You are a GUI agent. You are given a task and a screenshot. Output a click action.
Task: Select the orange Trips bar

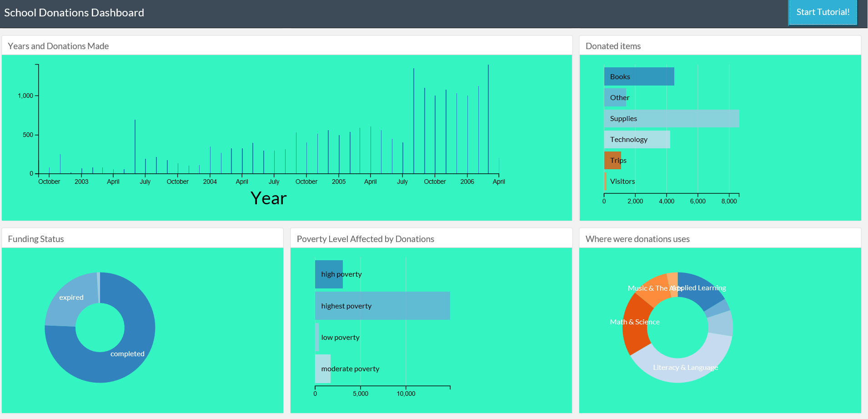pos(612,160)
